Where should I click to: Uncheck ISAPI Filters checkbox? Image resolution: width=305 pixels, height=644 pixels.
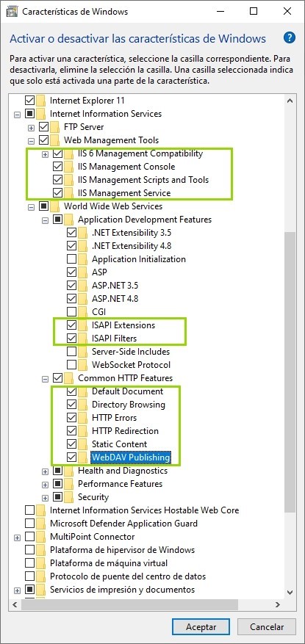[72, 339]
